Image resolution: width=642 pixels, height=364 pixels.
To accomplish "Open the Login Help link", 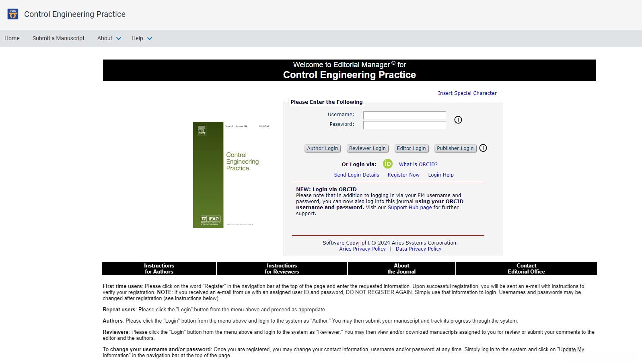I will tap(441, 175).
